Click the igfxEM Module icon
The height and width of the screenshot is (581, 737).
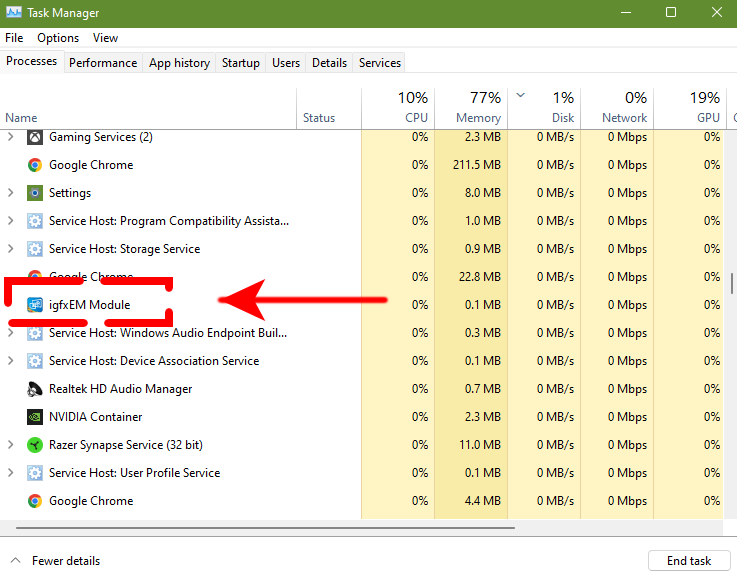point(35,305)
